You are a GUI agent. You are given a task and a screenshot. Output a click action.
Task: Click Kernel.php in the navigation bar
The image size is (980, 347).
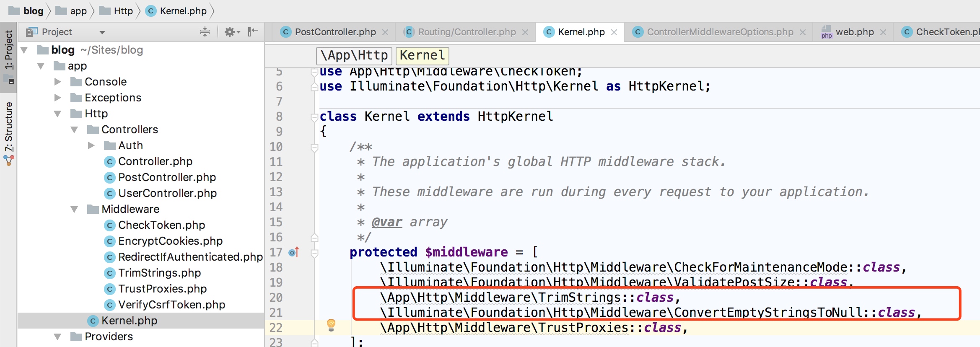(183, 11)
